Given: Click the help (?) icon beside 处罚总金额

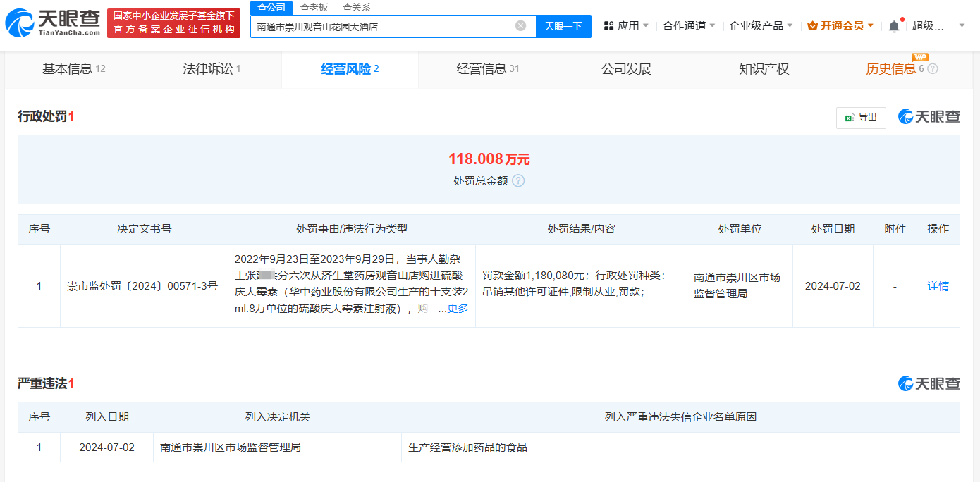Looking at the screenshot, I should click(x=520, y=181).
